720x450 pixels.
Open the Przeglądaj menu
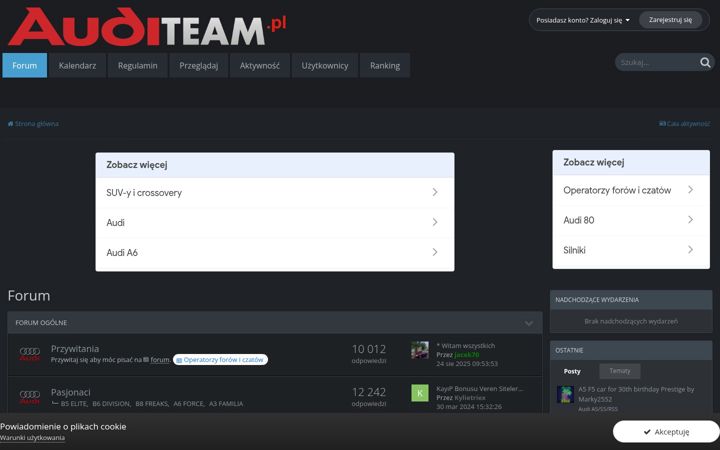199,65
